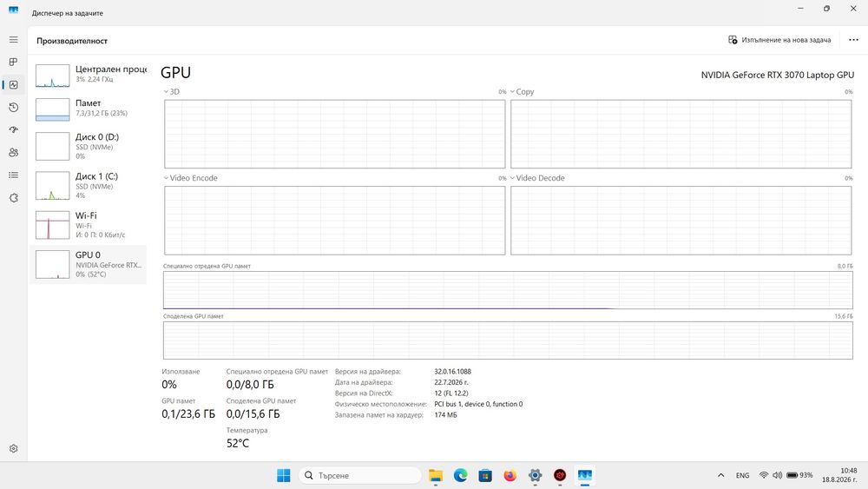Click the DirectX version 12 (FL 12.2) value
This screenshot has height=489, width=868.
(x=451, y=393)
